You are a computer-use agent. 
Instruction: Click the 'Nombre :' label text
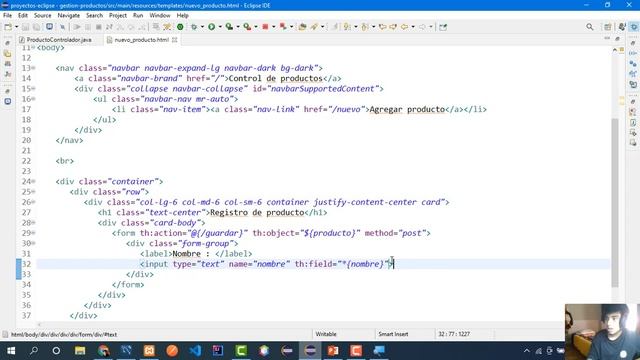tap(191, 254)
